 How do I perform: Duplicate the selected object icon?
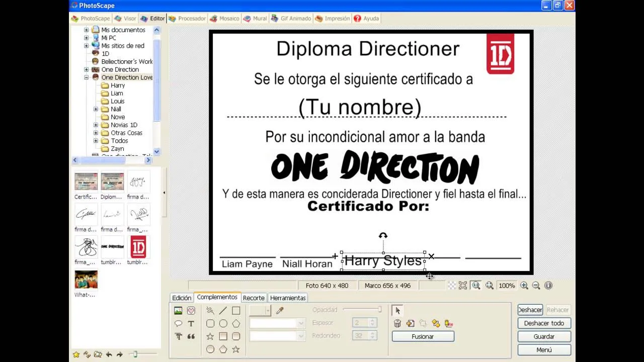(411, 324)
